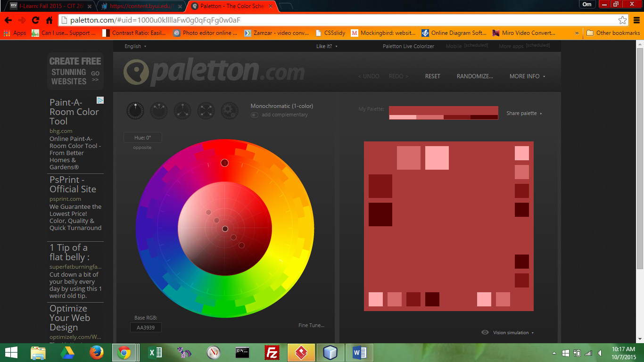Go to the browser Home page

click(x=49, y=20)
